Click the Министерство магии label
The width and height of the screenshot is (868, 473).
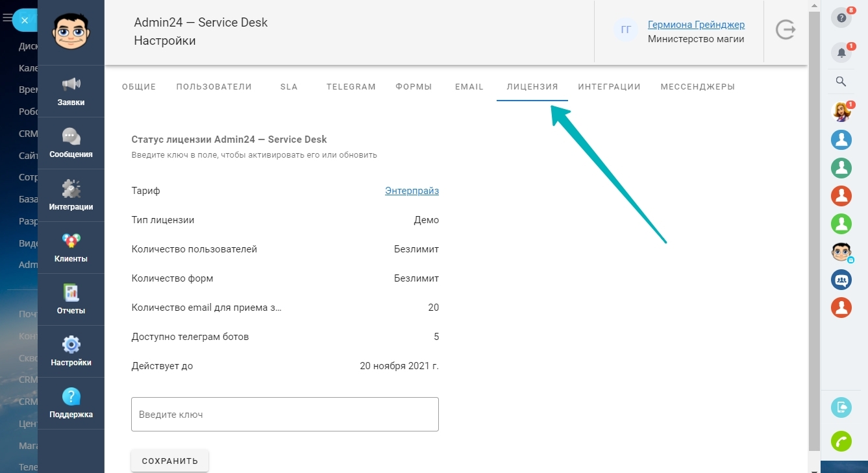(696, 39)
